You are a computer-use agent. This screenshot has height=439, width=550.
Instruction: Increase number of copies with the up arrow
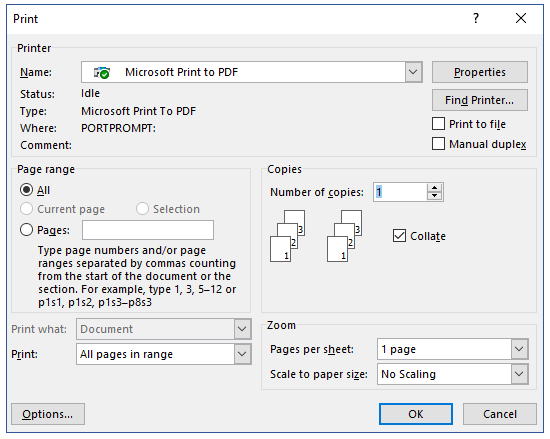[x=435, y=188]
